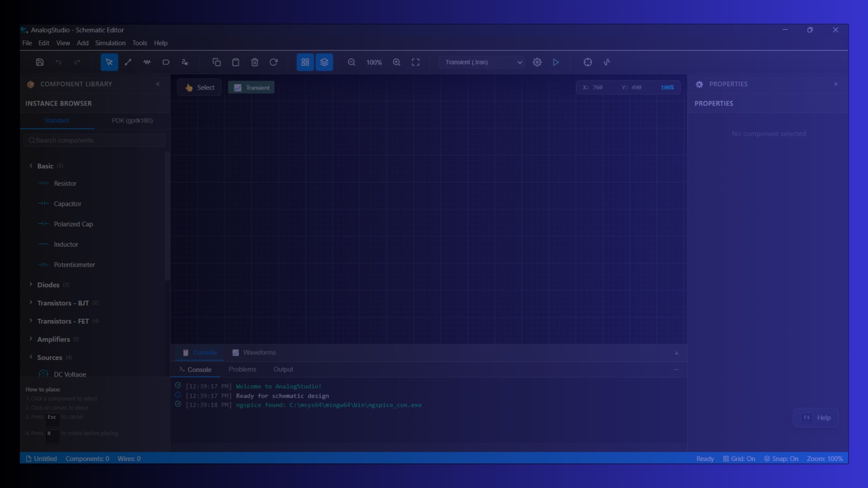This screenshot has width=868, height=488.
Task: Click the Search components field
Action: pos(95,141)
